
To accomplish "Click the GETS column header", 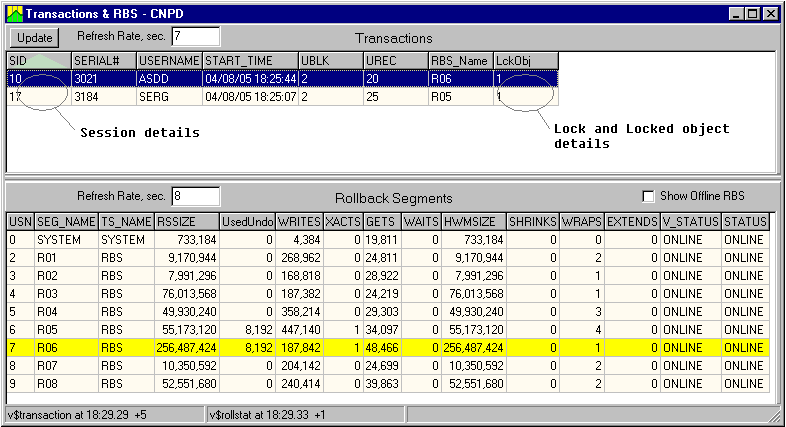I will pos(382,222).
